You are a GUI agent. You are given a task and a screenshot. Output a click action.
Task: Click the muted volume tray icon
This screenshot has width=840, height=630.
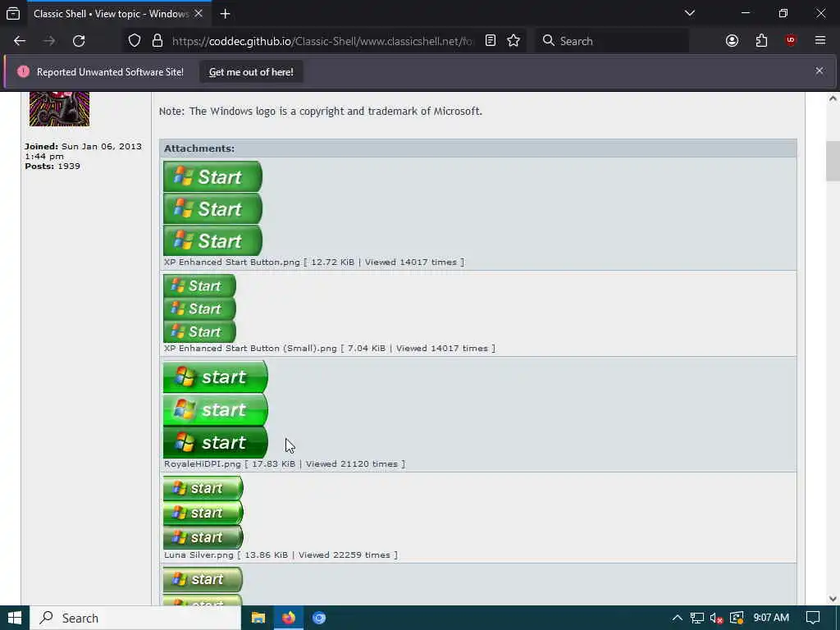716,618
